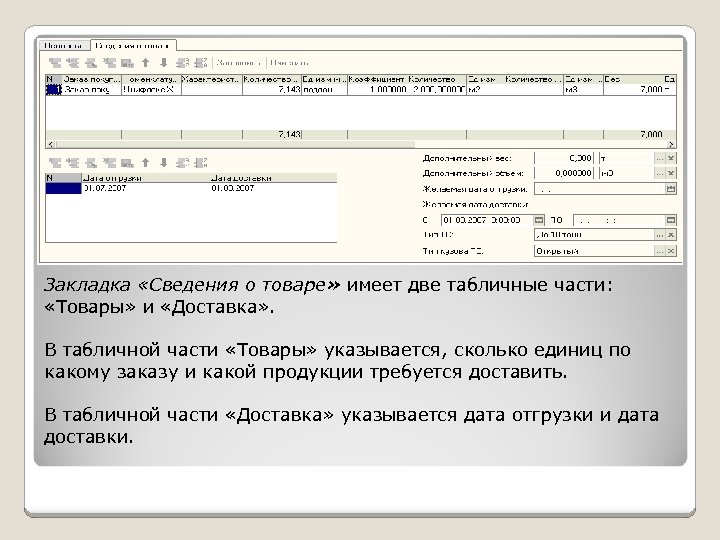The image size is (720, 540).
Task: Click the 'Вес' column header
Action: (633, 79)
